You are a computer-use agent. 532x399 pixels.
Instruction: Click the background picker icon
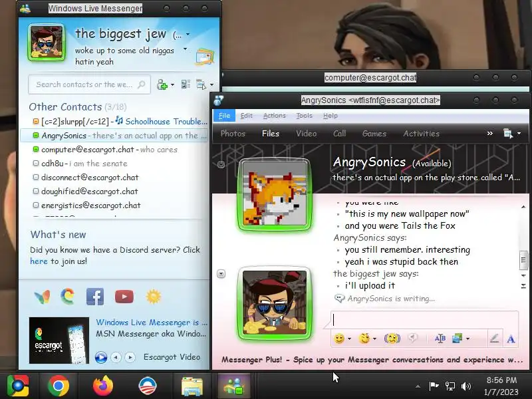[x=457, y=338]
